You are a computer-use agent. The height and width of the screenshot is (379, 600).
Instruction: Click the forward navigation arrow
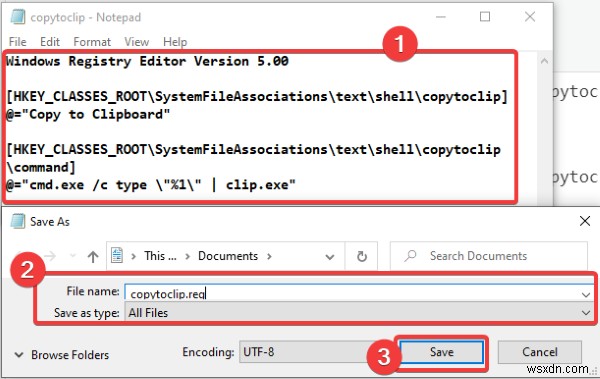coord(50,256)
